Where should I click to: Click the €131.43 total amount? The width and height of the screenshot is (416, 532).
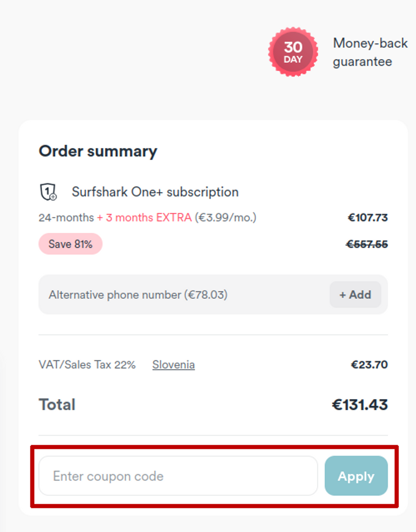(x=360, y=405)
